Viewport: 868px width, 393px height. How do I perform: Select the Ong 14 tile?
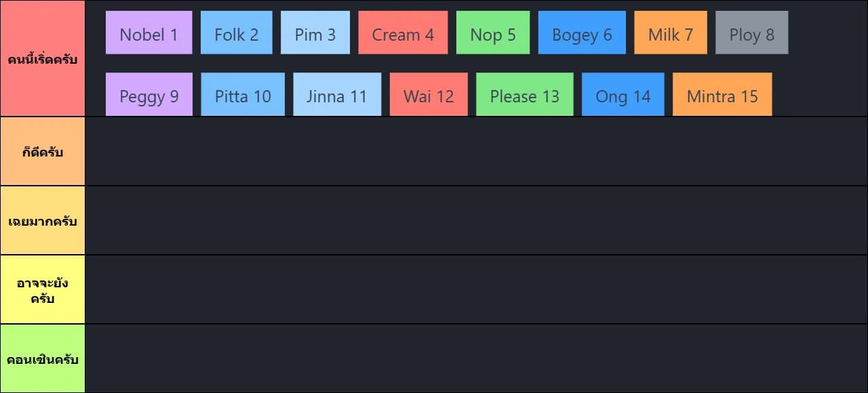pyautogui.click(x=623, y=95)
